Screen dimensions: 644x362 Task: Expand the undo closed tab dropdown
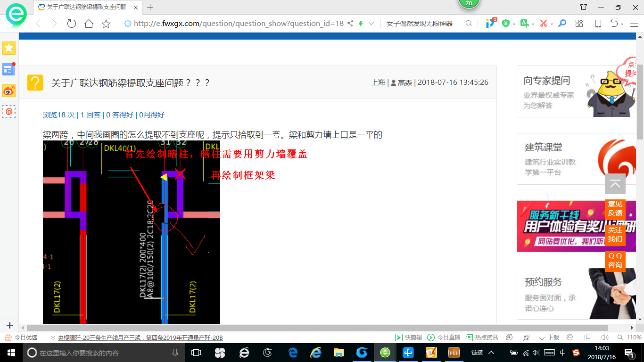click(622, 24)
